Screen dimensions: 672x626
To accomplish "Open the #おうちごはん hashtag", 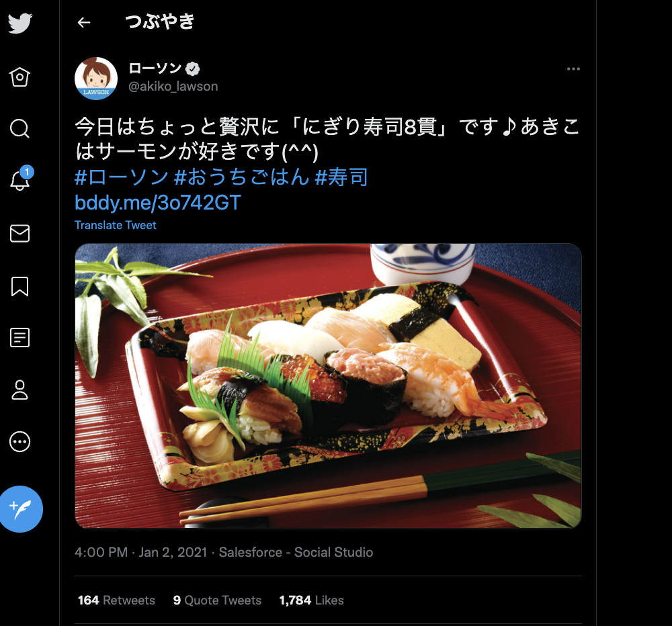I will 241,177.
